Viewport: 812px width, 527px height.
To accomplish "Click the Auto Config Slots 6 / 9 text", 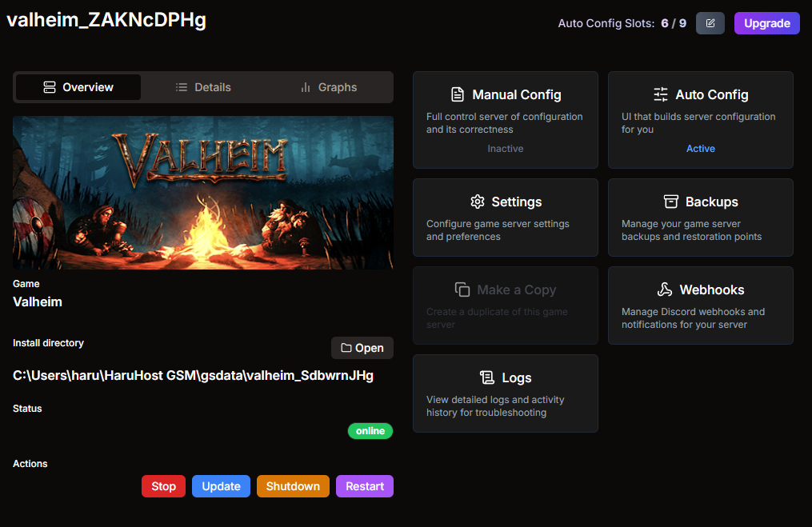I will pos(622,23).
